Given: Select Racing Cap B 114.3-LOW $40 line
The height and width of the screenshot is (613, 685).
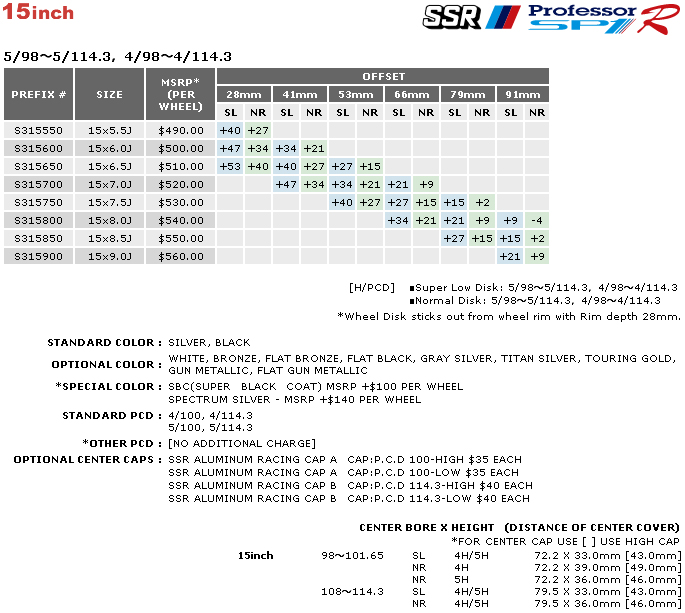Looking at the screenshot, I should click(x=349, y=499).
